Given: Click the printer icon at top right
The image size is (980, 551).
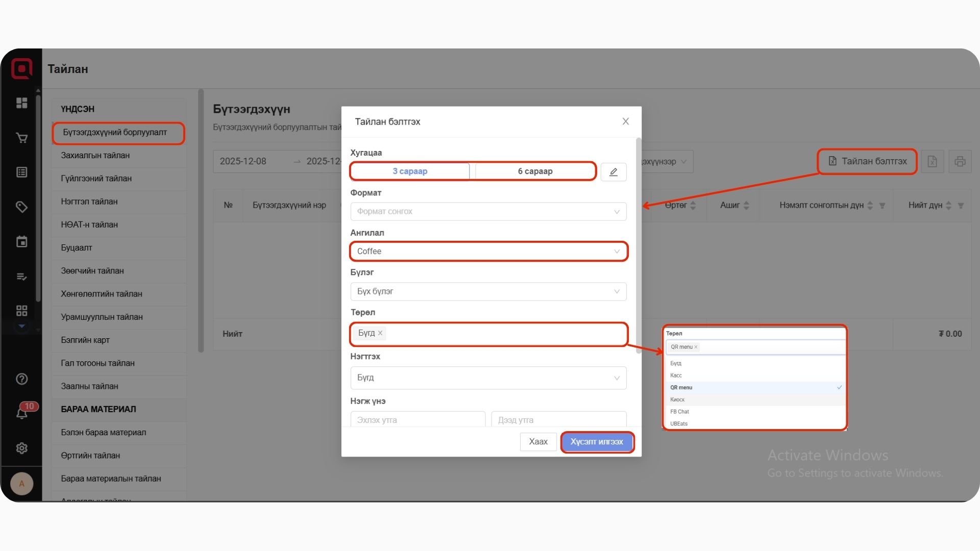Looking at the screenshot, I should point(960,161).
